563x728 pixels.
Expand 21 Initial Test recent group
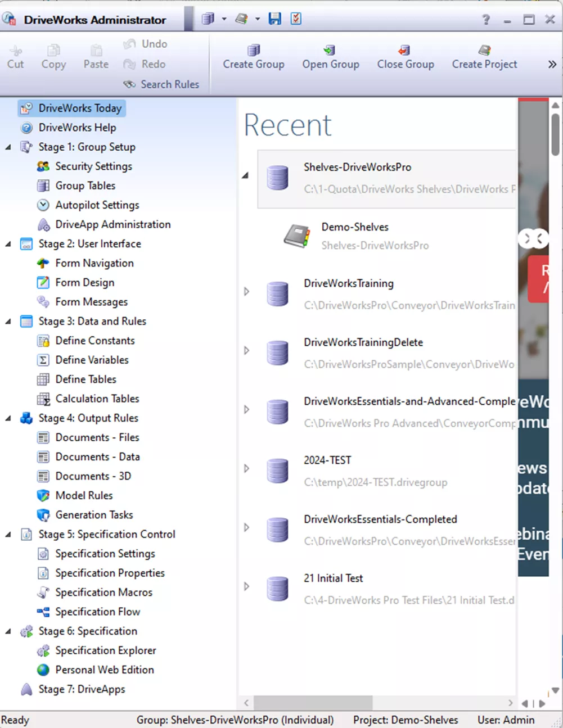pos(246,586)
